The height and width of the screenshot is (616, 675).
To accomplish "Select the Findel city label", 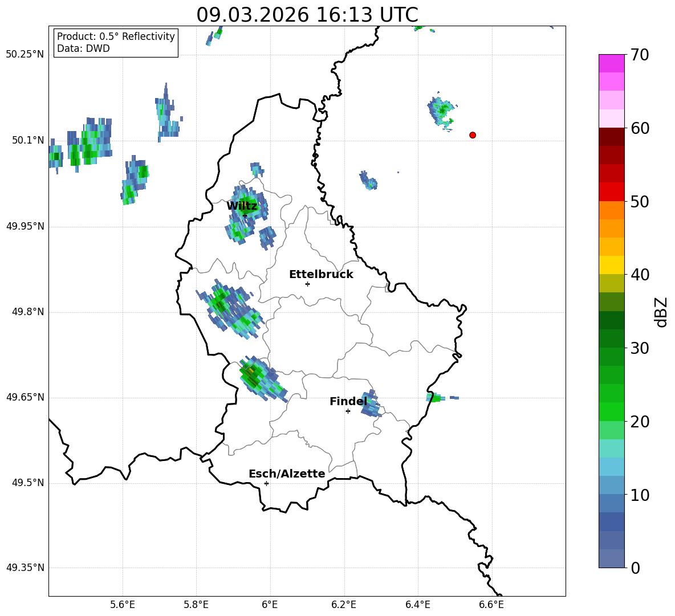I will pyautogui.click(x=348, y=401).
